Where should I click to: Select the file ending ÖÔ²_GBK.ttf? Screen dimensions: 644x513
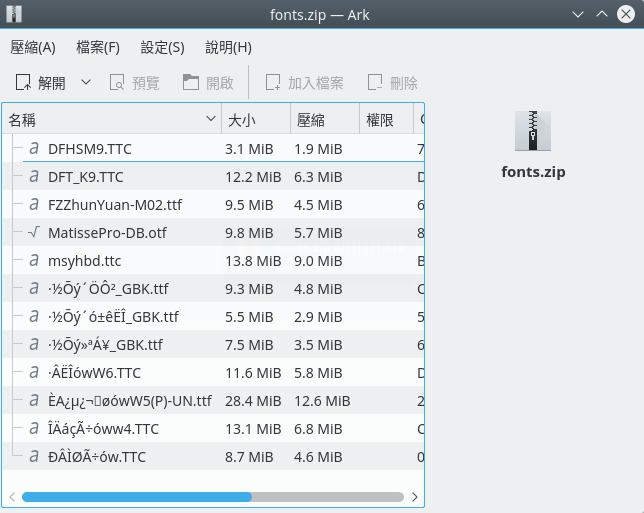tap(108, 289)
